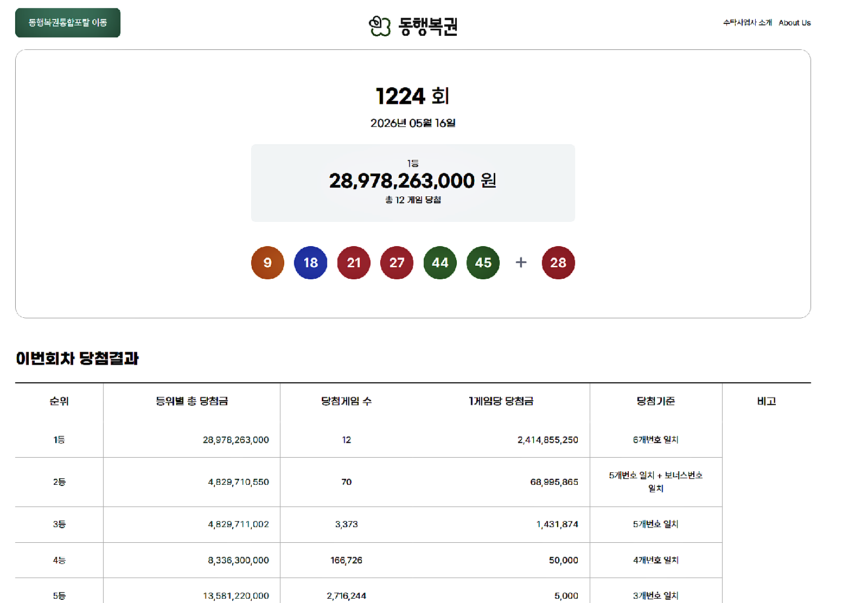Click the bonus ball numbered 28
Viewport: 868px width, 603px height.
pyautogui.click(x=558, y=263)
